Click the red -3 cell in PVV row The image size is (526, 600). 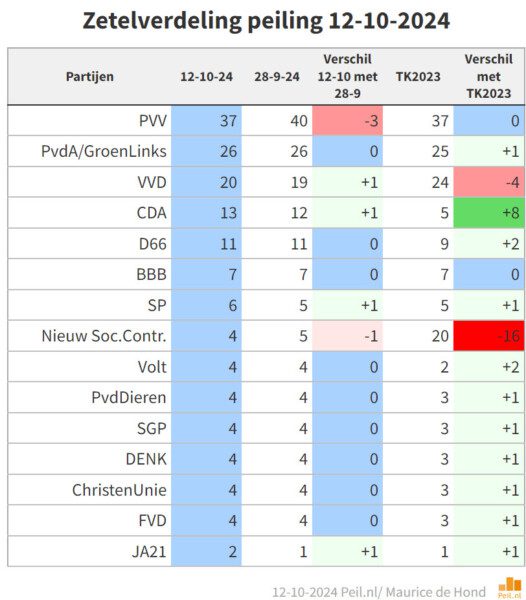coord(347,121)
